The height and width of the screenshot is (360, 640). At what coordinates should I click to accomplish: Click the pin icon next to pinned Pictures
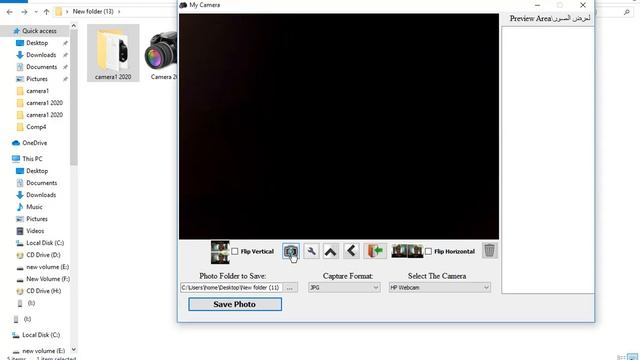point(65,79)
